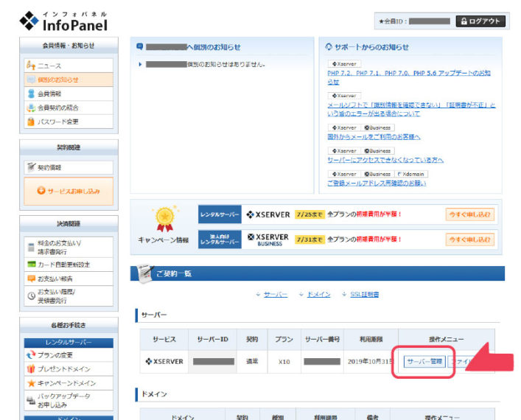Click the star icon beside キャンペーンドメイン

(x=31, y=382)
